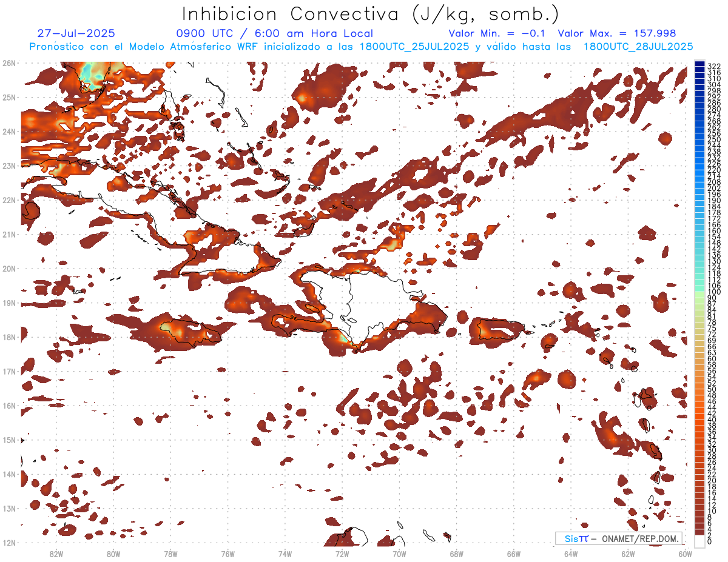This screenshot has height=562, width=728.
Task: Click the 60W longitude label
Action: (685, 554)
